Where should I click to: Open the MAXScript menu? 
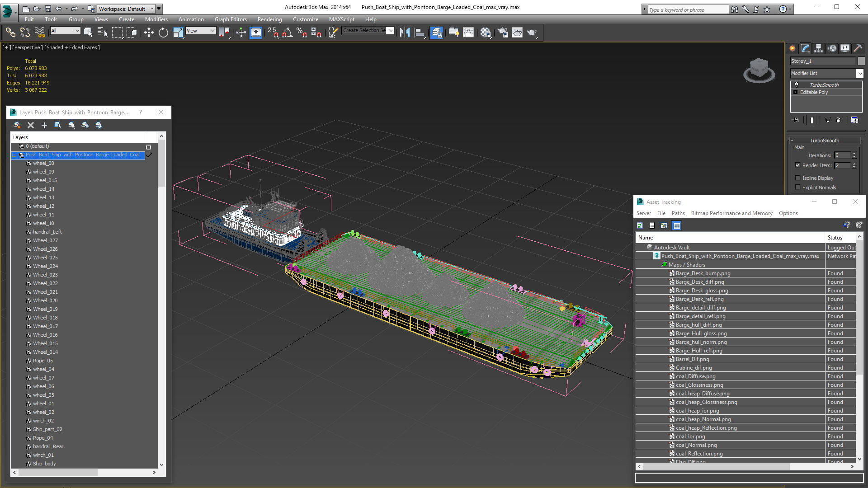point(341,19)
